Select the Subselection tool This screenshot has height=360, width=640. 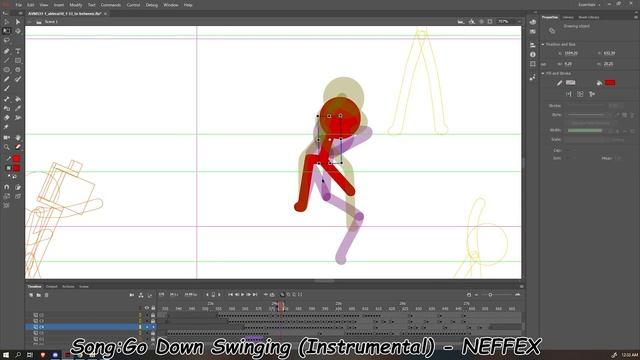click(18, 22)
